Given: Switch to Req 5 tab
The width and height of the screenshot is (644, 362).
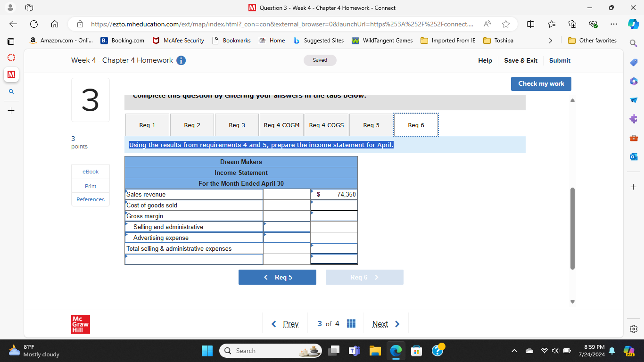Looking at the screenshot, I should 371,125.
